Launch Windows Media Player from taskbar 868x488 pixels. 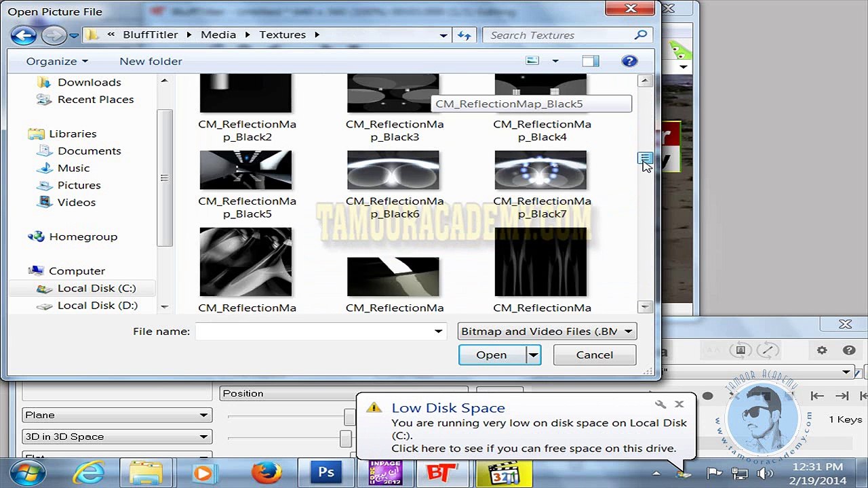pyautogui.click(x=203, y=472)
